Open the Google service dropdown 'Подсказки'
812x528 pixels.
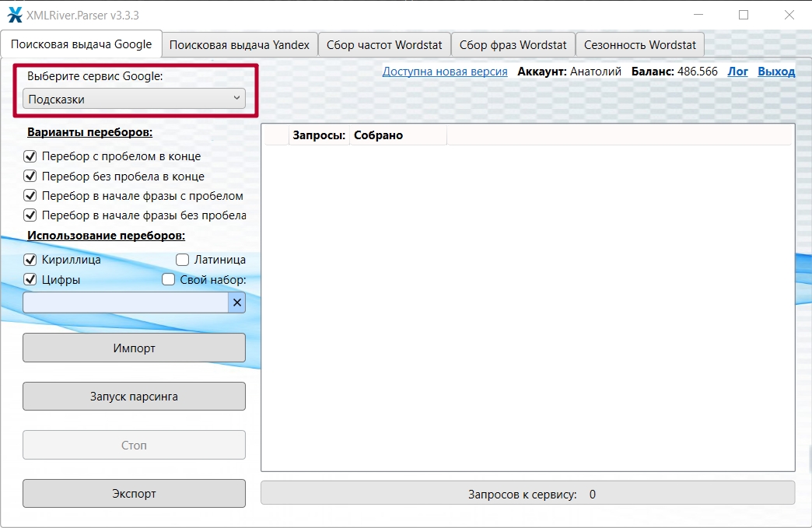coord(134,99)
